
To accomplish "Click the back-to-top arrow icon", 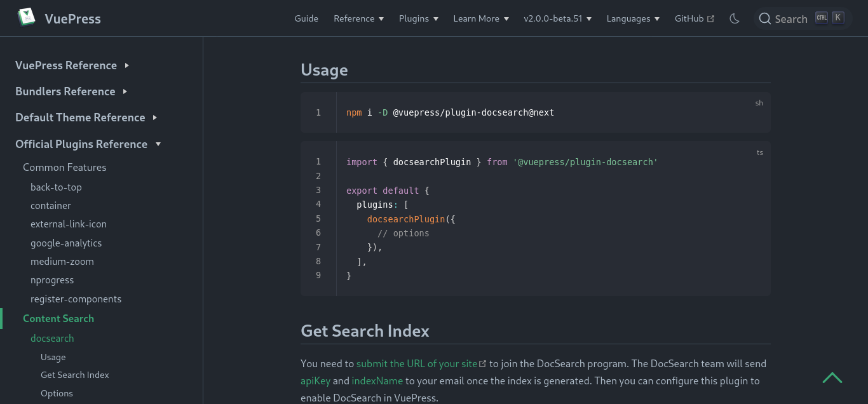I will click(x=832, y=377).
